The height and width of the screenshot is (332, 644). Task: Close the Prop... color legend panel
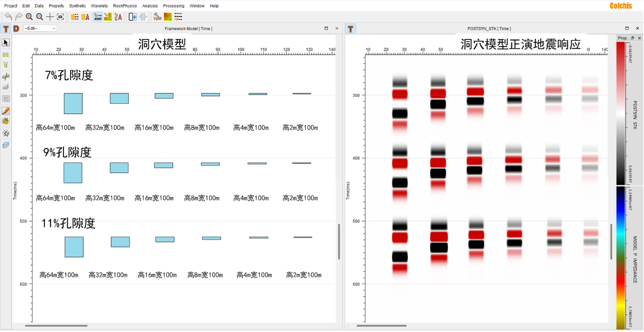(x=639, y=38)
